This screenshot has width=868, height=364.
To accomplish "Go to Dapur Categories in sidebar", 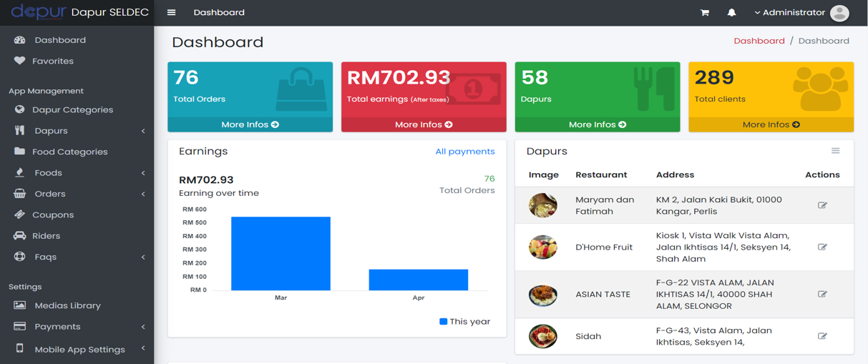I will tap(72, 110).
